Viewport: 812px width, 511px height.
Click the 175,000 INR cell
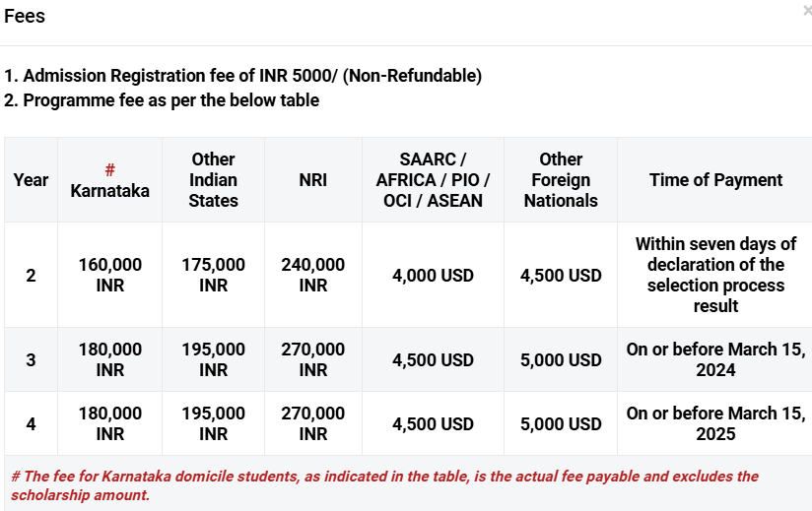click(214, 275)
